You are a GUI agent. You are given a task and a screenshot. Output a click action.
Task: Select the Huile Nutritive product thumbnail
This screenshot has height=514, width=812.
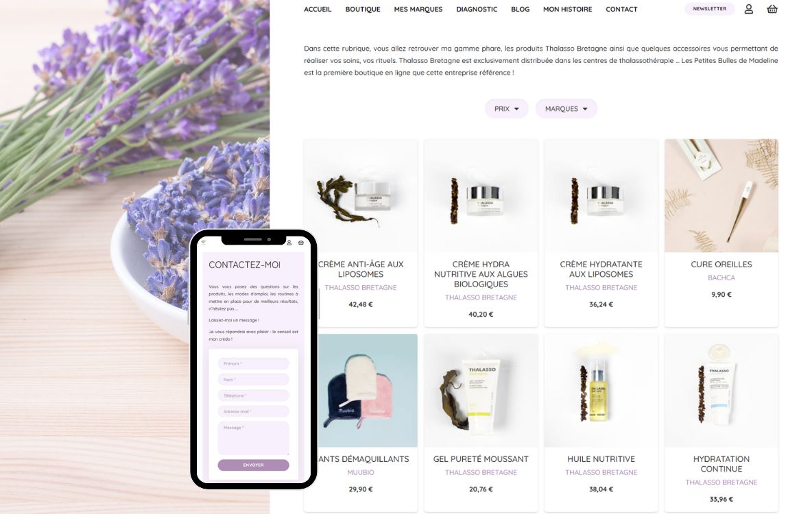(601, 390)
